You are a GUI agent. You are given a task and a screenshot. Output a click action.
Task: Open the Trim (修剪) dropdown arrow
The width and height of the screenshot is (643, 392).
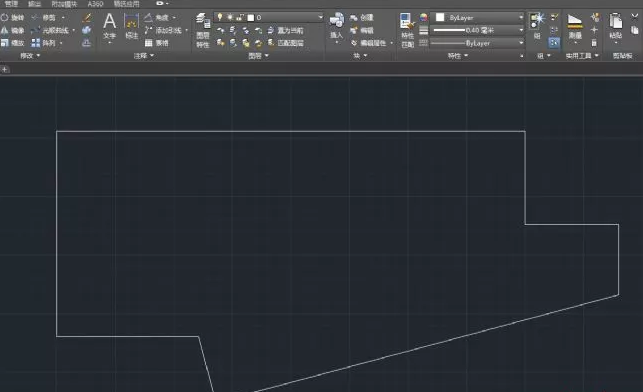tap(63, 18)
